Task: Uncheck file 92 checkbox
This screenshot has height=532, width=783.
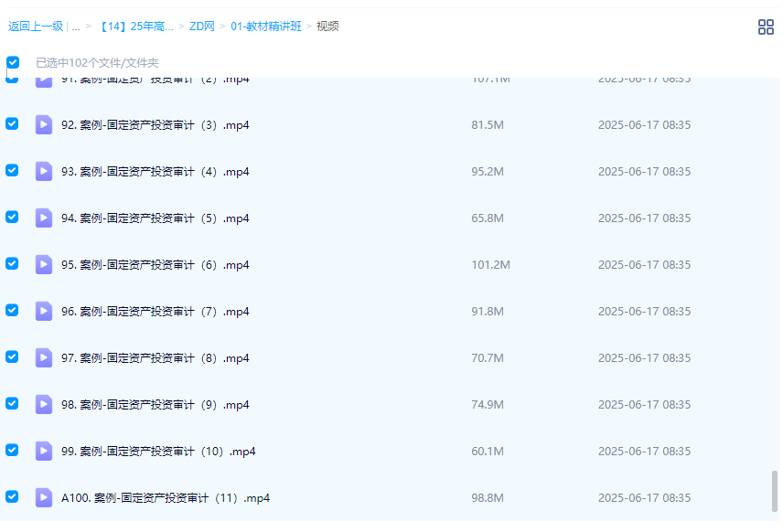Action: (x=12, y=123)
